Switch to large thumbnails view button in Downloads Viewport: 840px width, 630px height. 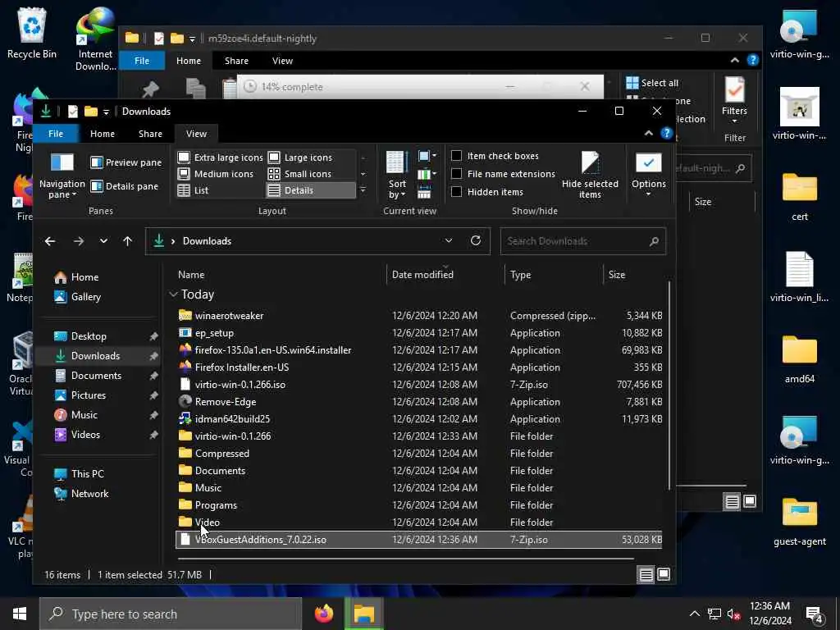pos(663,575)
